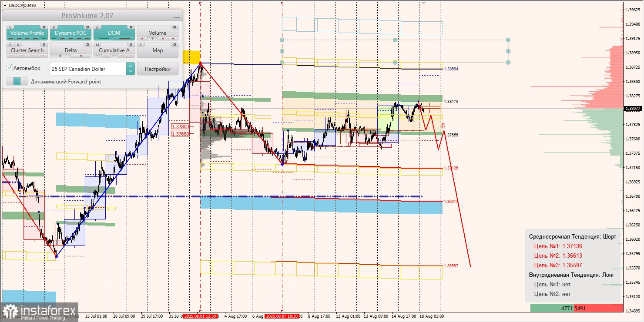Open the Dynamic POC gear settings

[x=87, y=27]
